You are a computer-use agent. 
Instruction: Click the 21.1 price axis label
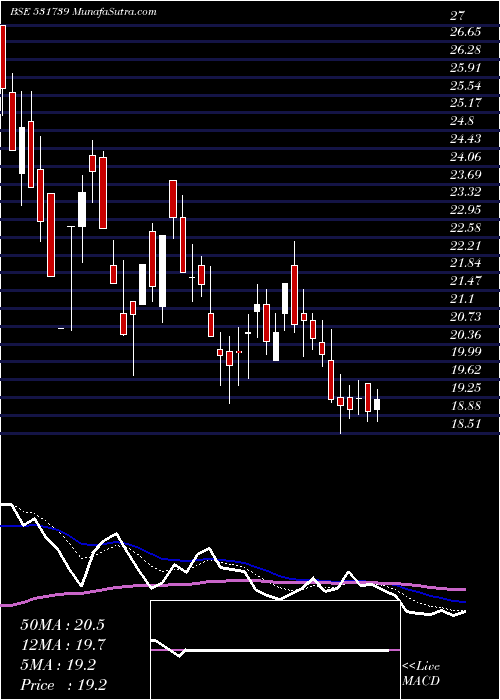(x=462, y=299)
